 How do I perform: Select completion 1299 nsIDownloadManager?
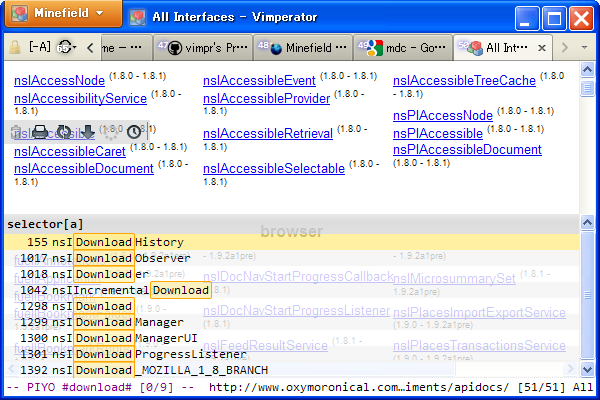(x=292, y=322)
